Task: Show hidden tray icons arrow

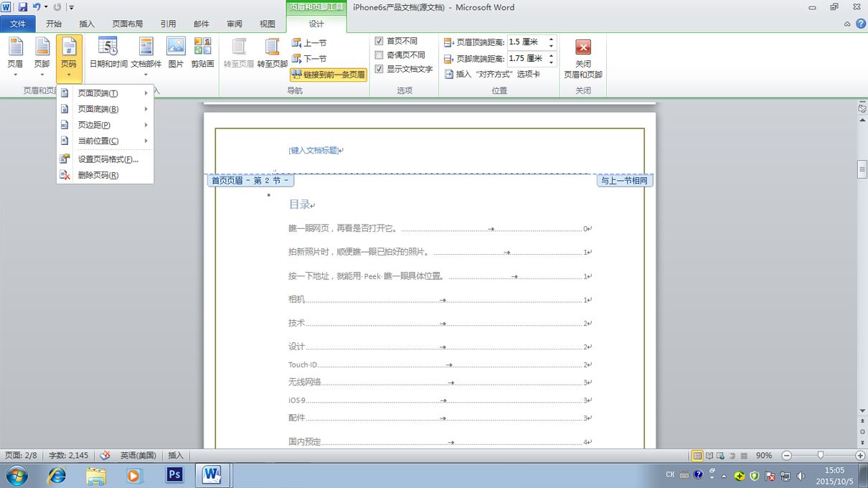Action: 724,475
